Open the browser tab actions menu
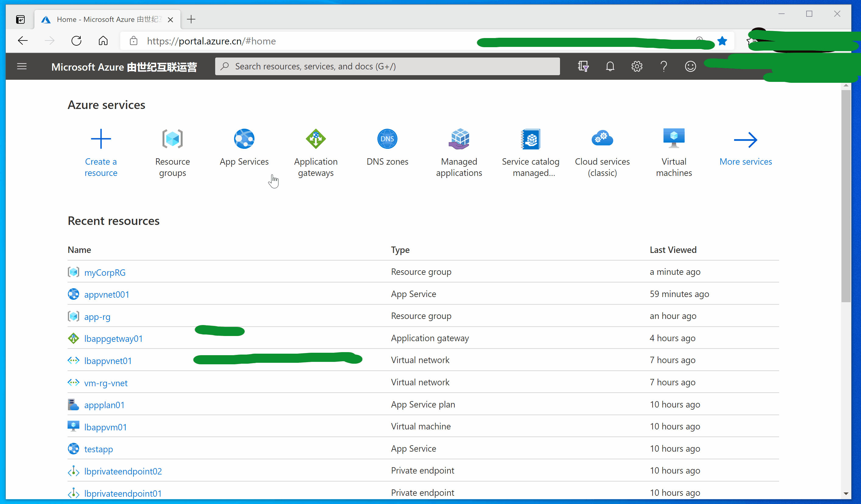 coord(20,19)
